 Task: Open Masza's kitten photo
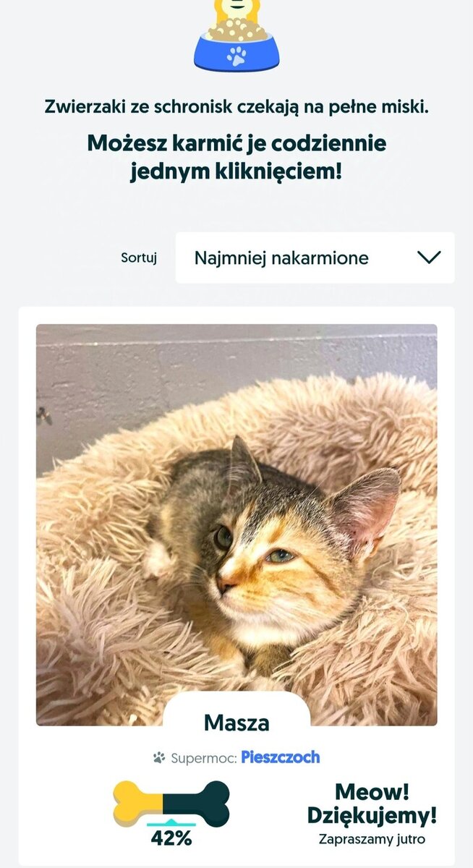pos(236,524)
